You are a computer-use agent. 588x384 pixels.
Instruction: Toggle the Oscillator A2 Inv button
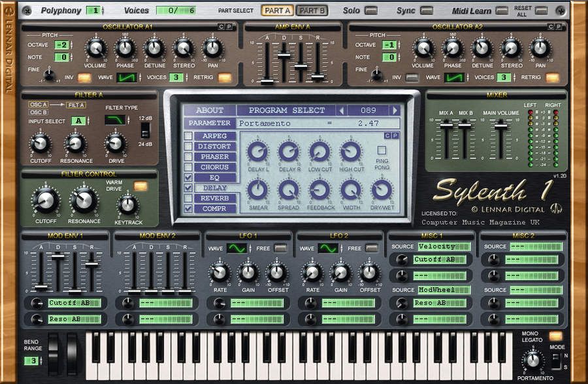click(x=412, y=78)
